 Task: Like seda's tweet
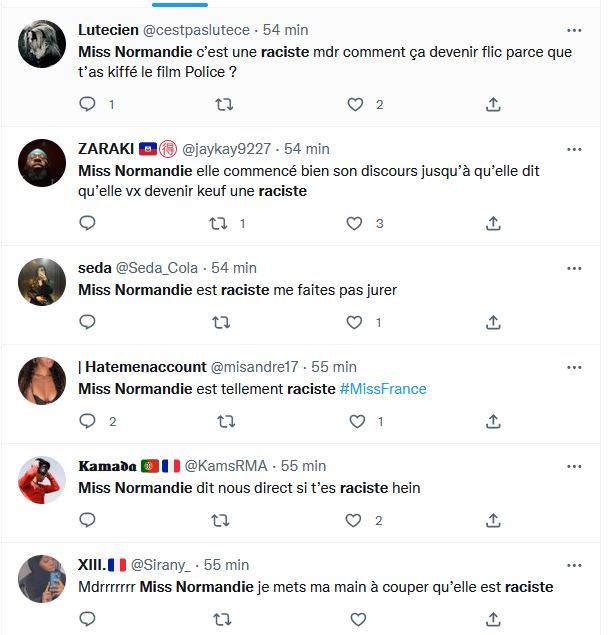tap(356, 322)
